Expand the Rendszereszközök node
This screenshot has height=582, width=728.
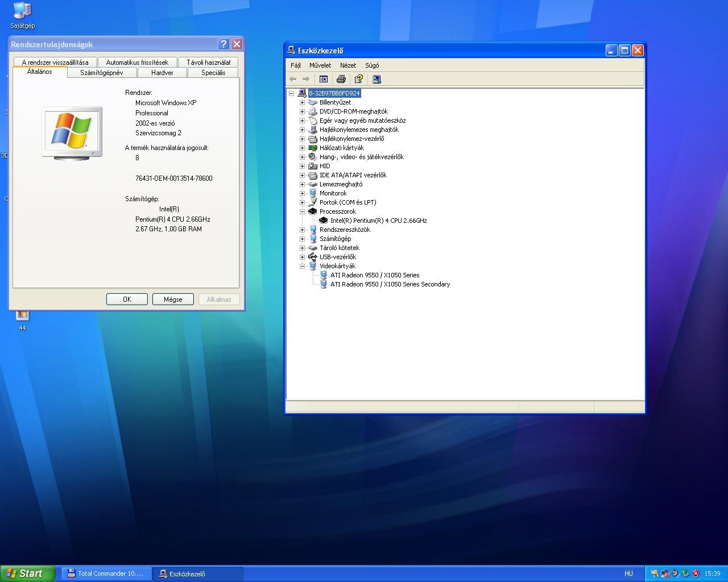[x=302, y=230]
